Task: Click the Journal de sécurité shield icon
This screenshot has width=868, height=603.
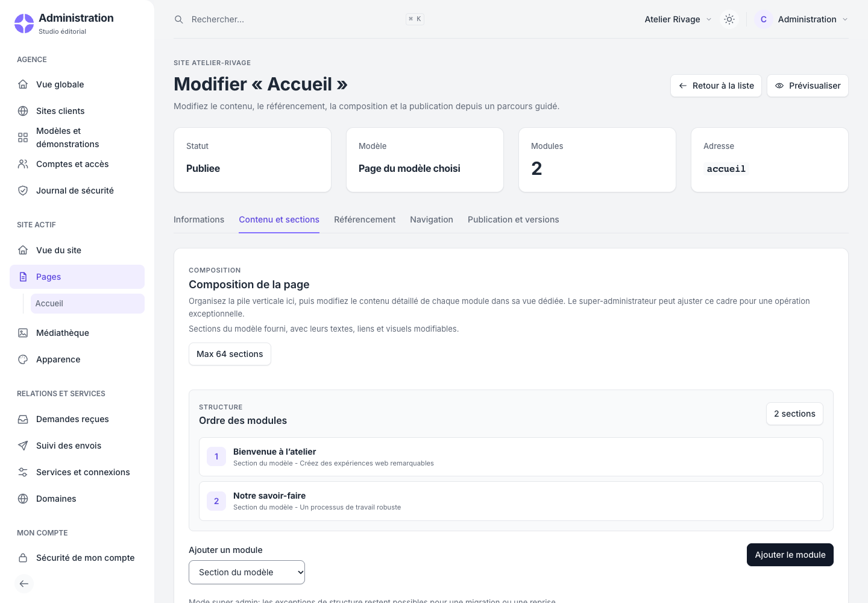Action: [23, 191]
